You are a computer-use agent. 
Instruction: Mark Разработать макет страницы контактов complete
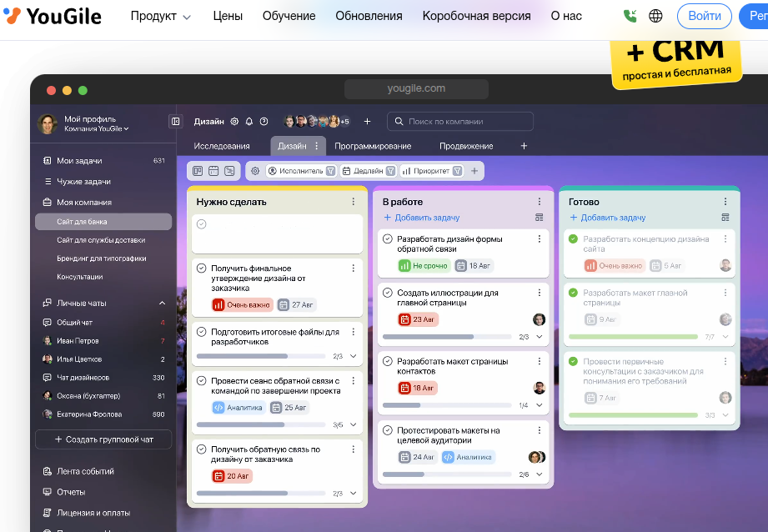(388, 362)
